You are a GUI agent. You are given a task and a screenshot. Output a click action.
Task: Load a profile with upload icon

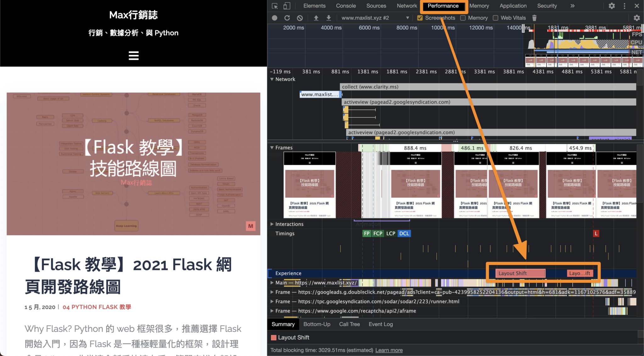[316, 18]
